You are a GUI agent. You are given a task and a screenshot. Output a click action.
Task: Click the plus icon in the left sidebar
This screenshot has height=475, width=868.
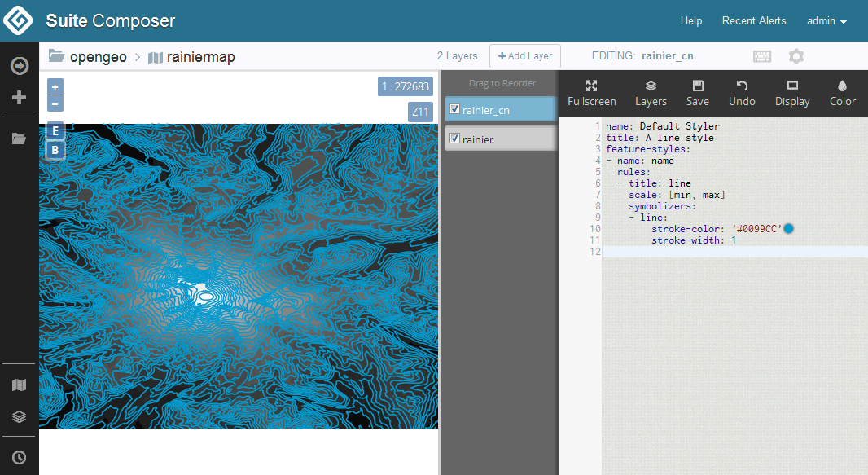pos(18,97)
